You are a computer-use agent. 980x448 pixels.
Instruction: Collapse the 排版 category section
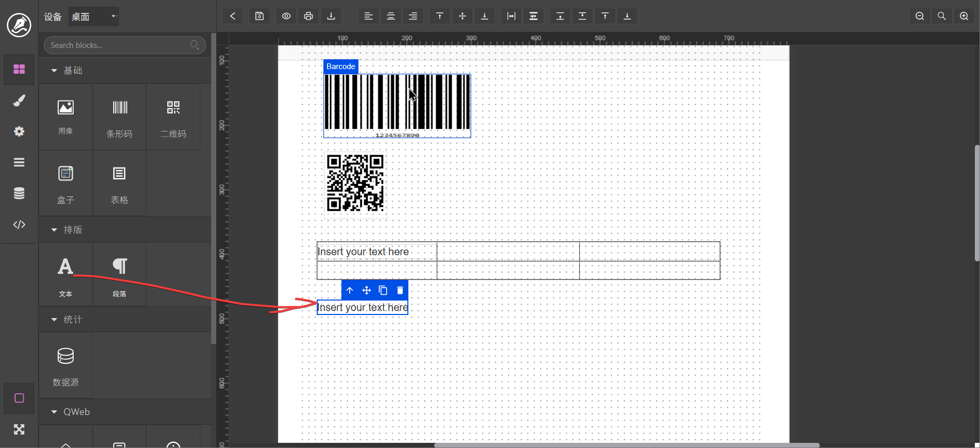tap(55, 230)
